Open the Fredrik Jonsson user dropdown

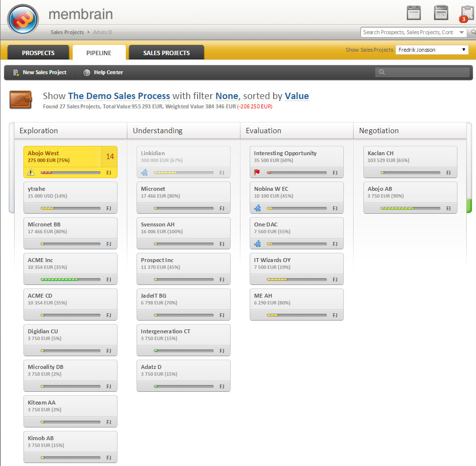point(432,50)
